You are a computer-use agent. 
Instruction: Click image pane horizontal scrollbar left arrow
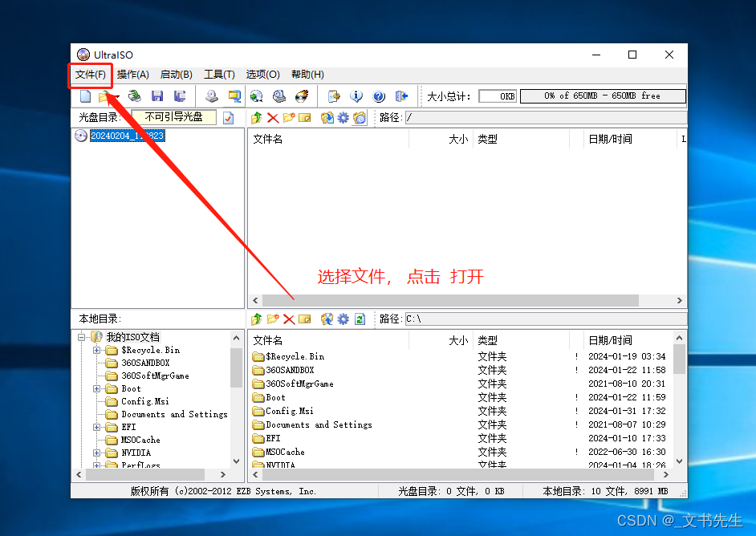point(255,300)
